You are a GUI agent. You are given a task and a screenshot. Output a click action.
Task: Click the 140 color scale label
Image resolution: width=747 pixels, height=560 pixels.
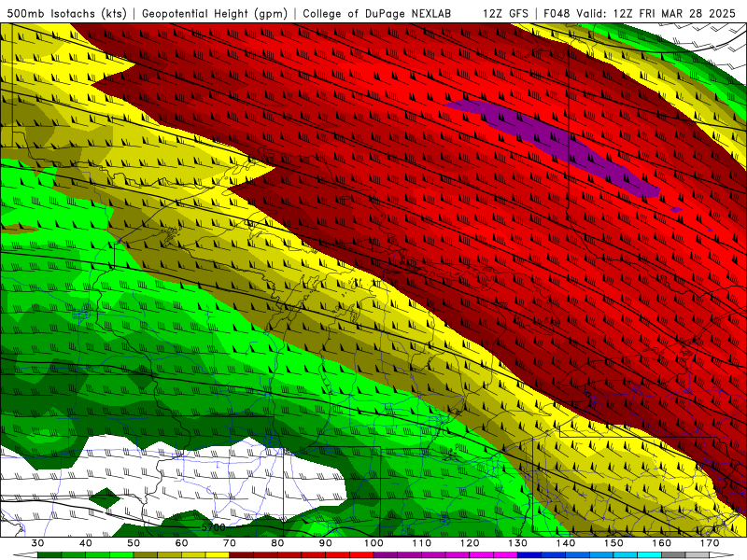pos(566,543)
